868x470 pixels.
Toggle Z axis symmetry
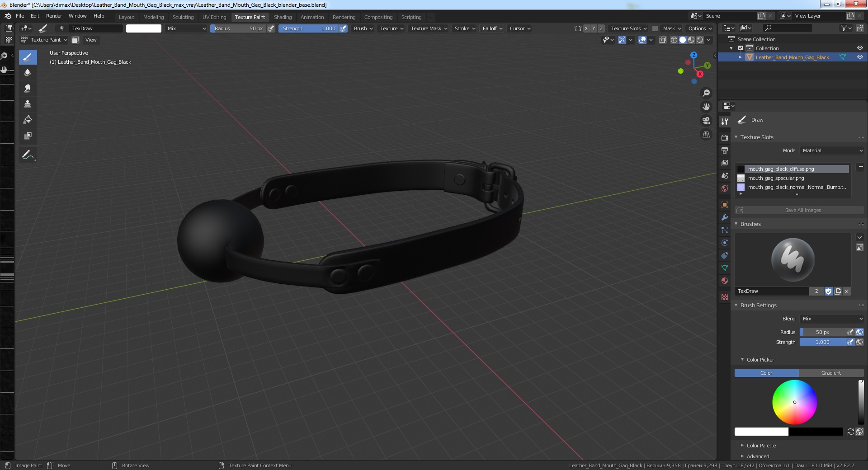(x=601, y=28)
